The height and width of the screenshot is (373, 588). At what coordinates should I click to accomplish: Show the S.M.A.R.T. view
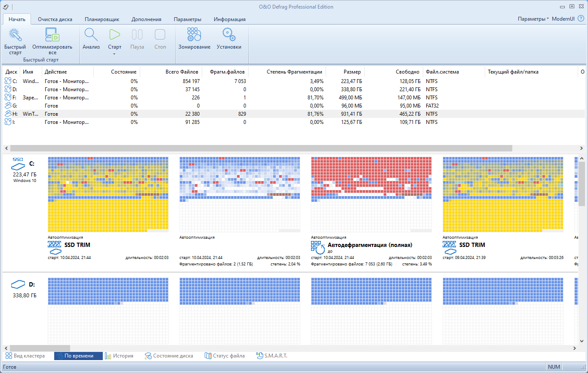click(x=271, y=356)
